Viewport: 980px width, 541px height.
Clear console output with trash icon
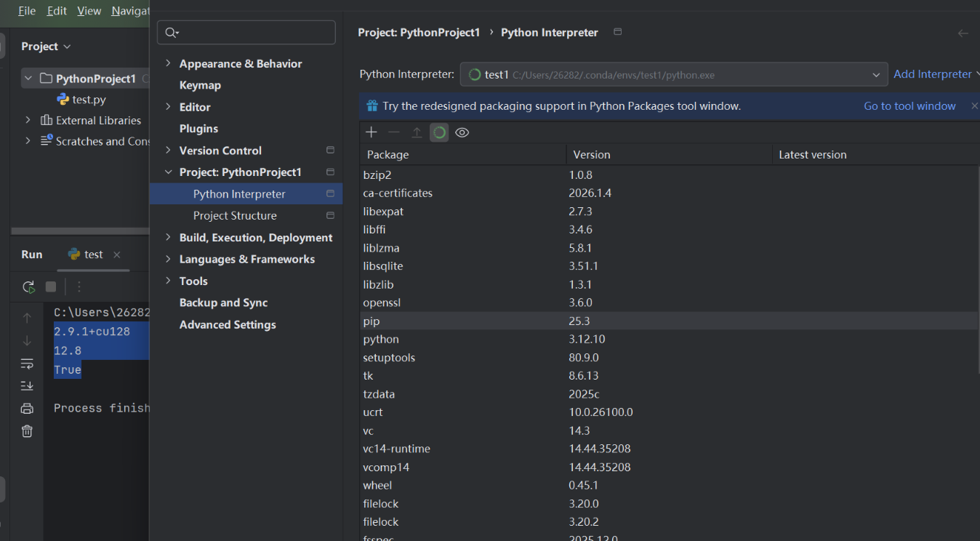click(27, 431)
